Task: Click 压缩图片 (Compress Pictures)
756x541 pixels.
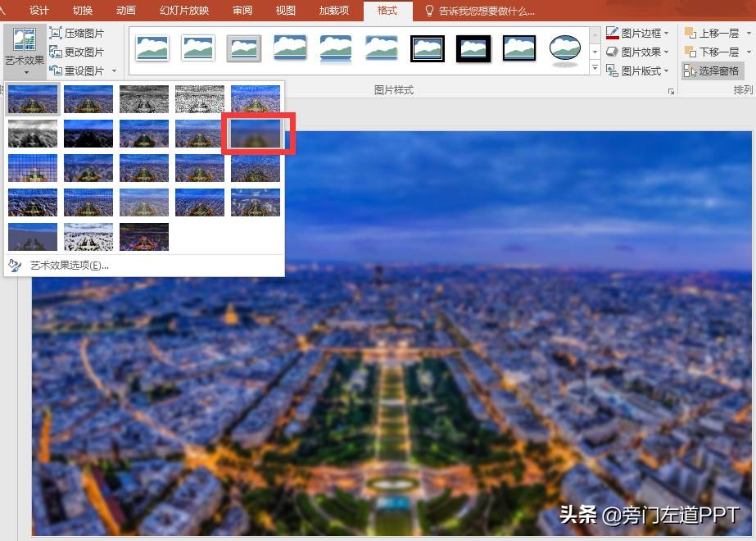Action: (x=76, y=34)
